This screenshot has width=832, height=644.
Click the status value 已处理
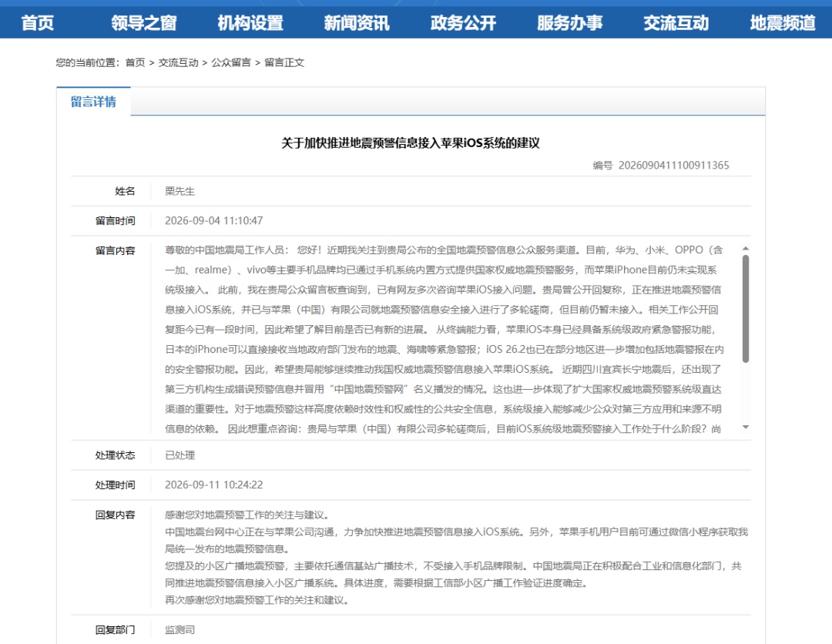179,455
